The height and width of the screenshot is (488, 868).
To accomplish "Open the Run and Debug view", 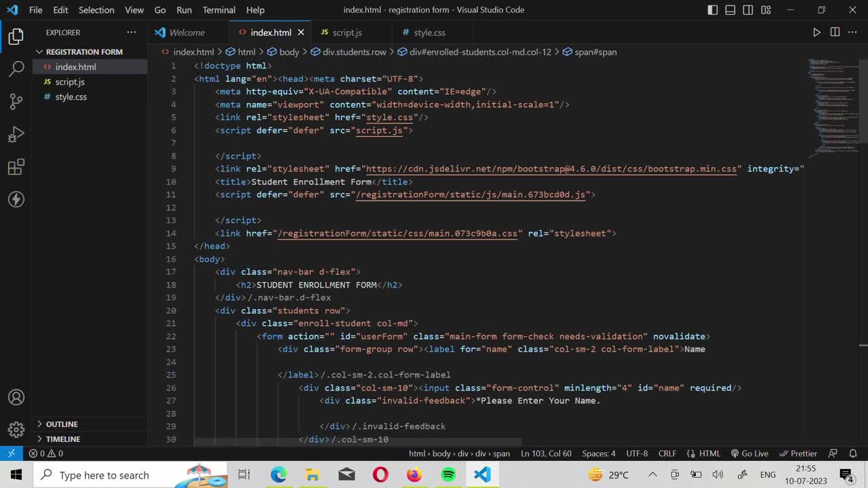I will [x=16, y=134].
